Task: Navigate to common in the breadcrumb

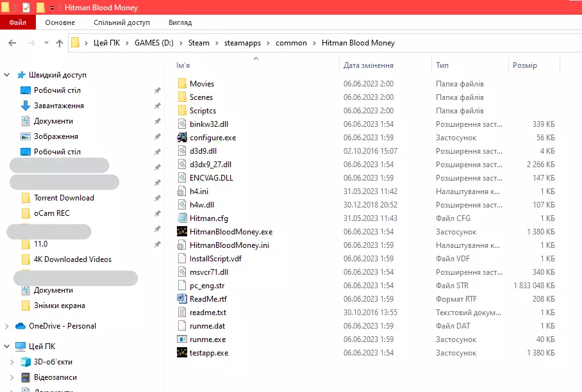Action: pos(291,43)
